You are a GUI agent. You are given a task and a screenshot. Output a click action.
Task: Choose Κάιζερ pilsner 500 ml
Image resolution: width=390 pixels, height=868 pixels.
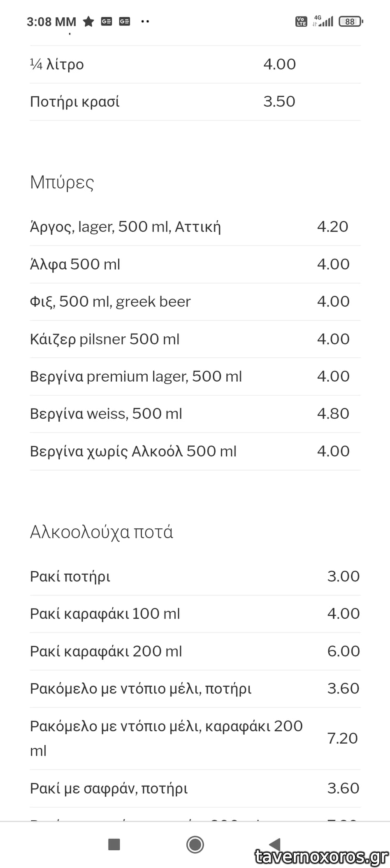(x=105, y=339)
